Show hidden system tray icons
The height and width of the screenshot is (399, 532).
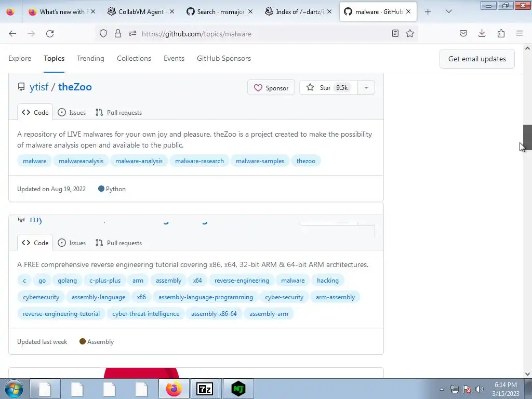coord(442,389)
